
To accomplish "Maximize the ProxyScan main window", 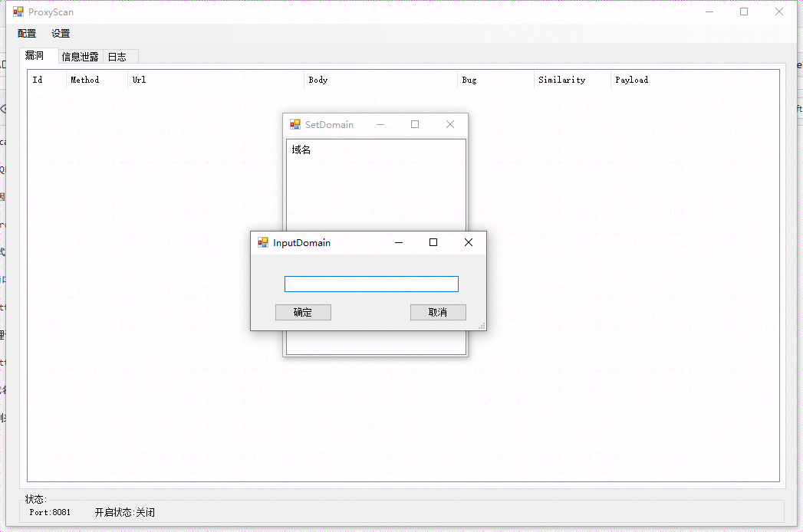I will click(x=744, y=11).
